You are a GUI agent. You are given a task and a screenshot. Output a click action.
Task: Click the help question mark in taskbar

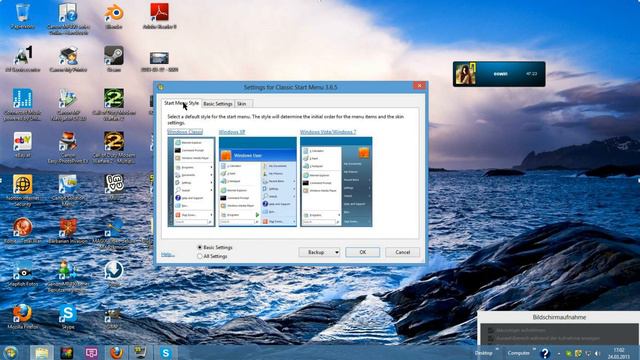point(544,353)
